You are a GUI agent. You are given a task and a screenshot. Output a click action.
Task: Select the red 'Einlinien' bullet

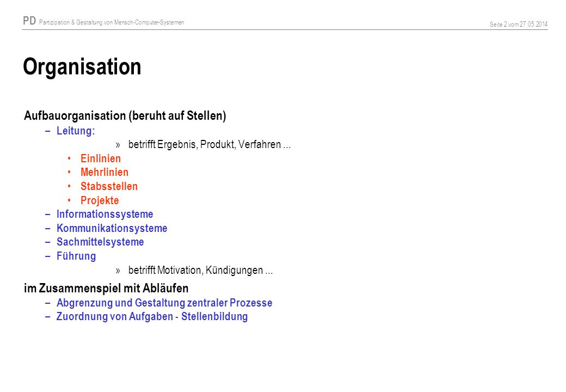[x=101, y=158]
